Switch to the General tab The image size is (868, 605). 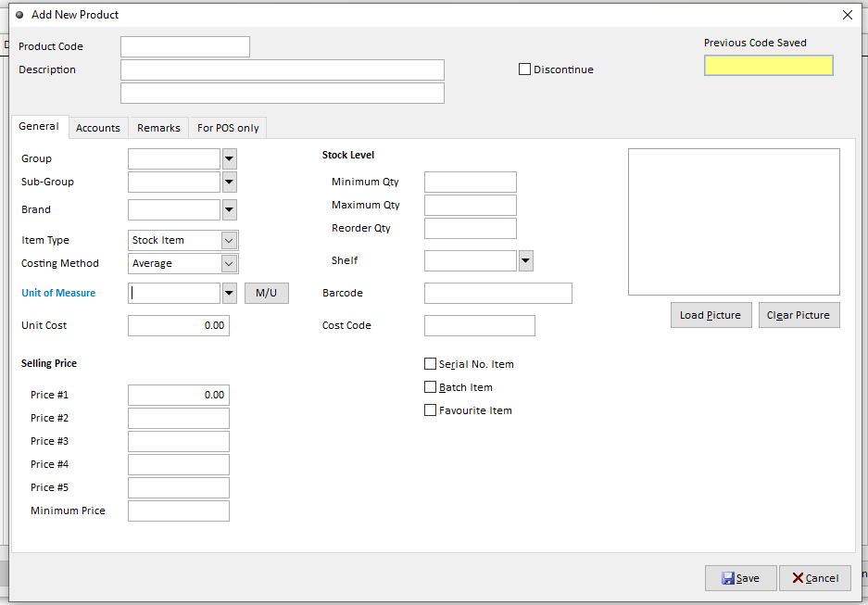(39, 126)
